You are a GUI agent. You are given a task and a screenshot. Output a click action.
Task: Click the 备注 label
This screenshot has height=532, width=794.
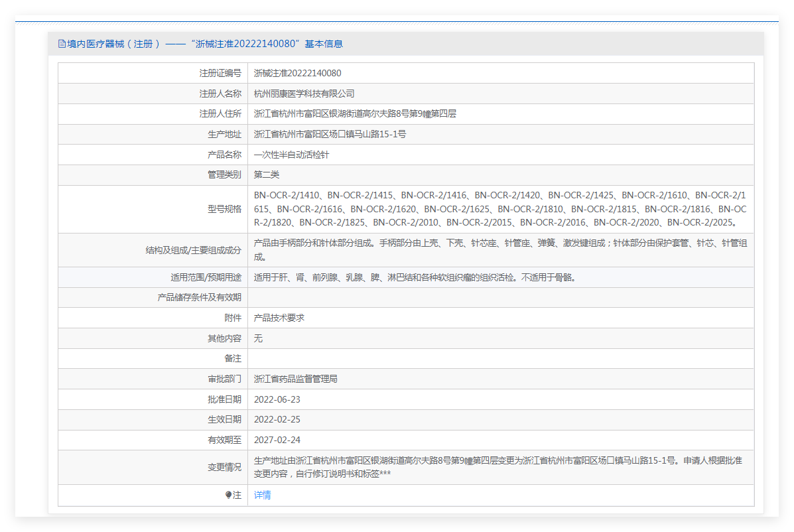click(x=233, y=358)
